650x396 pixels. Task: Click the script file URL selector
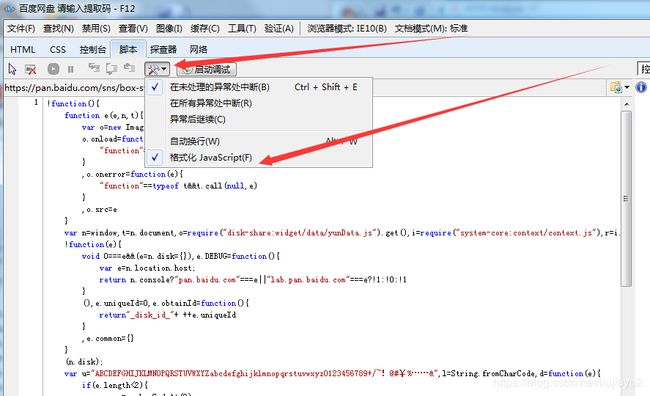pyautogui.click(x=305, y=87)
